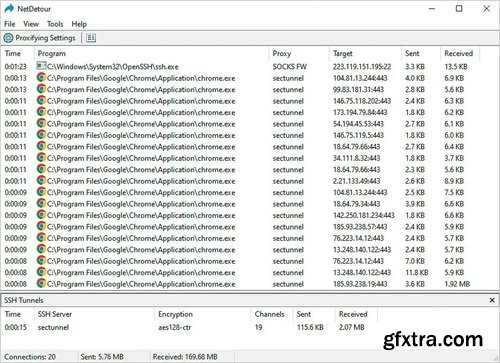500x363 pixels.
Task: Click target 54.194.45.53:443
Action: tap(358, 124)
